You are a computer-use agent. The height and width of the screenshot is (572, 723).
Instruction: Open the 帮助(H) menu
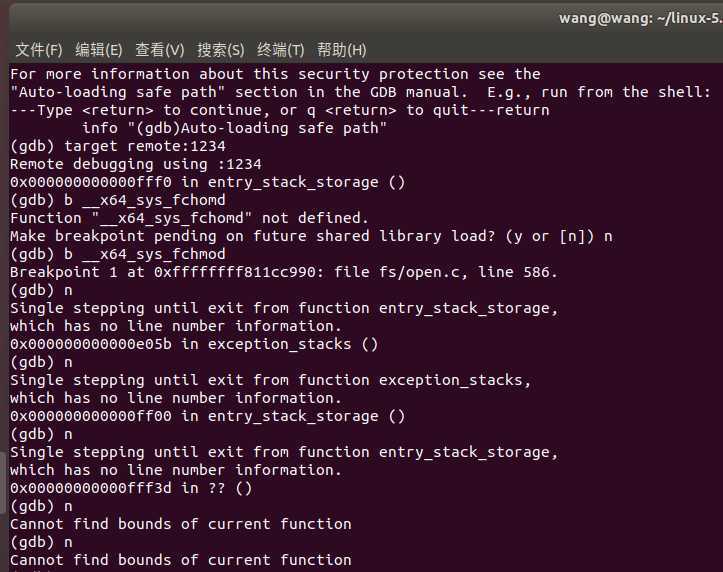tap(342, 49)
